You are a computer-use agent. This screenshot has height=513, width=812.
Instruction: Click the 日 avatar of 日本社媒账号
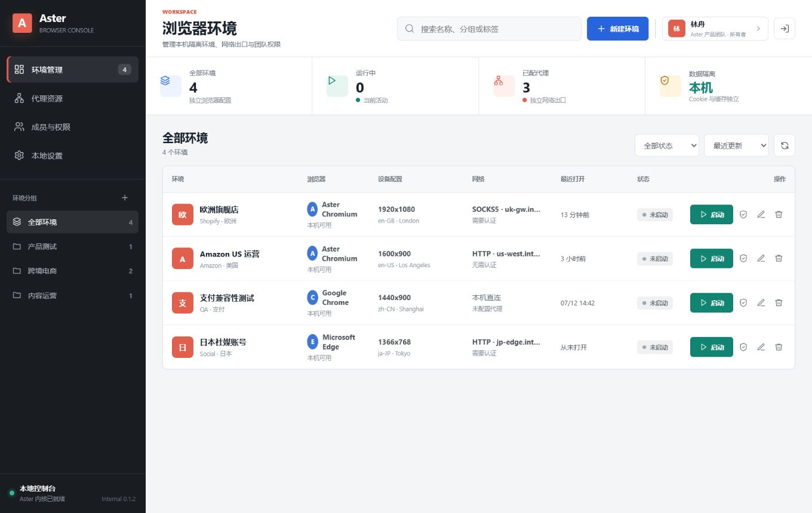[183, 347]
